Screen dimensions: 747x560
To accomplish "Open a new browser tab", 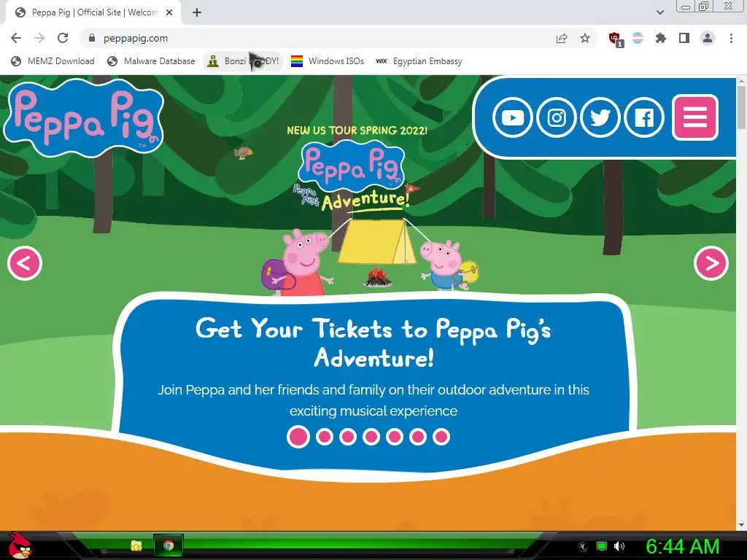I will (x=197, y=12).
